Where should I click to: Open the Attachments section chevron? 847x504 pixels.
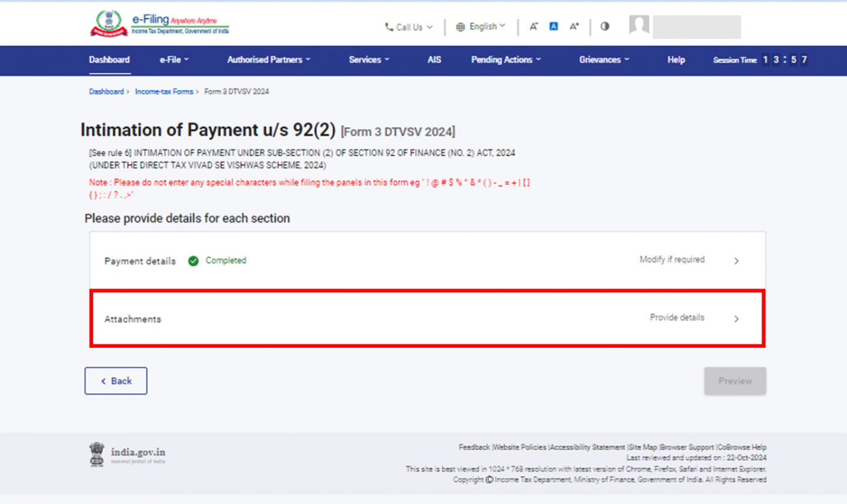click(x=736, y=319)
